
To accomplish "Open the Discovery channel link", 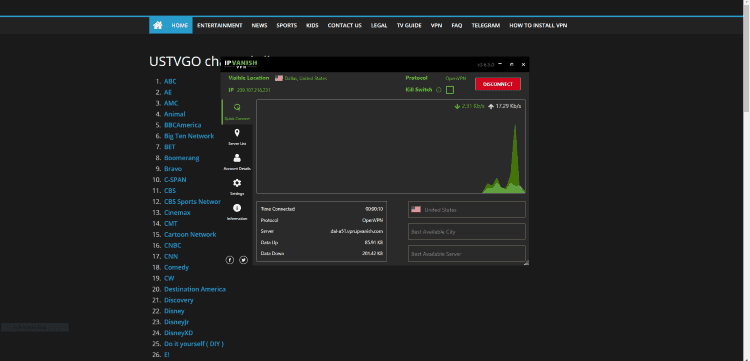I will pyautogui.click(x=178, y=300).
